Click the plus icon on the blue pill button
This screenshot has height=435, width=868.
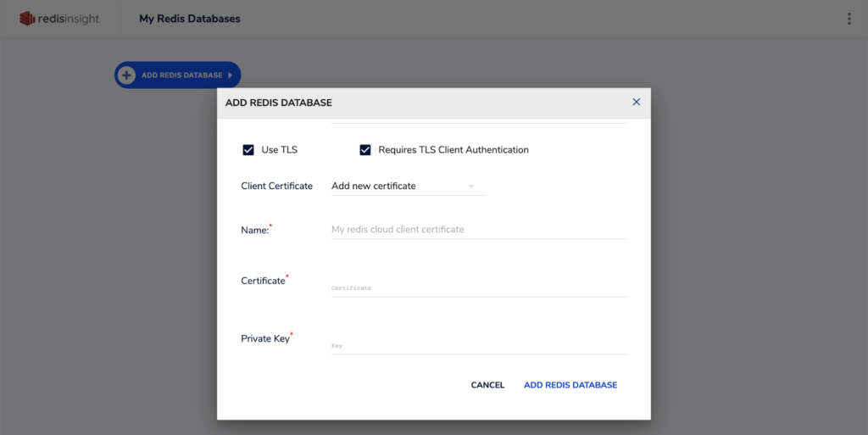pyautogui.click(x=126, y=75)
